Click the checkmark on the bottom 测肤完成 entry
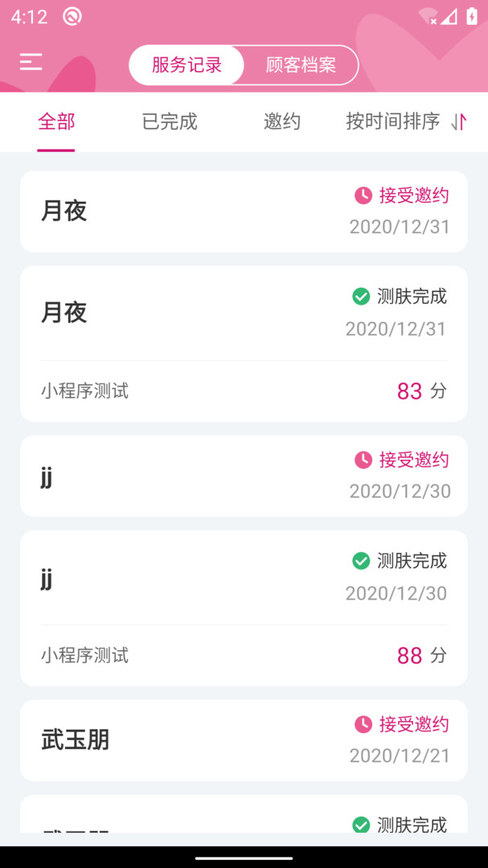The width and height of the screenshot is (488, 868). click(x=360, y=825)
